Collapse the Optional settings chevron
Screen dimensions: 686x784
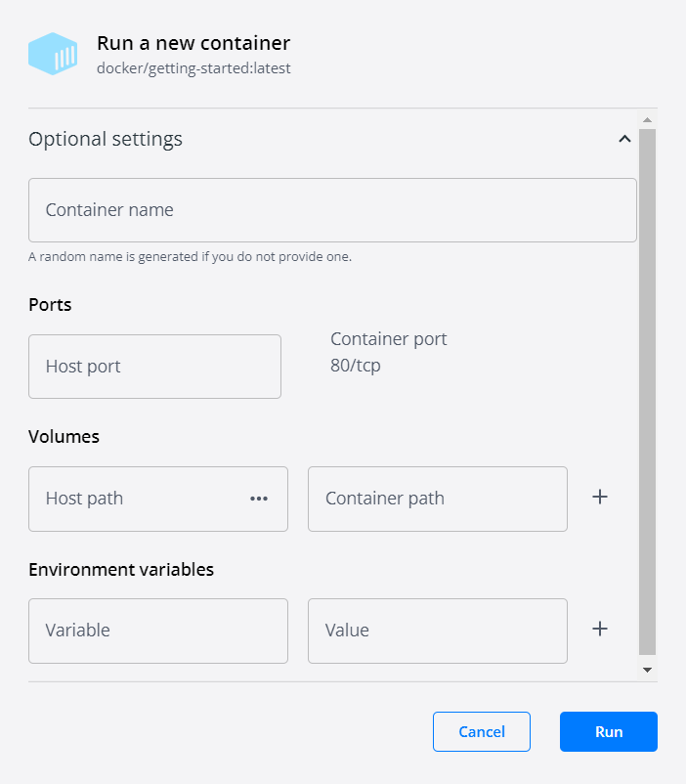pyautogui.click(x=624, y=139)
